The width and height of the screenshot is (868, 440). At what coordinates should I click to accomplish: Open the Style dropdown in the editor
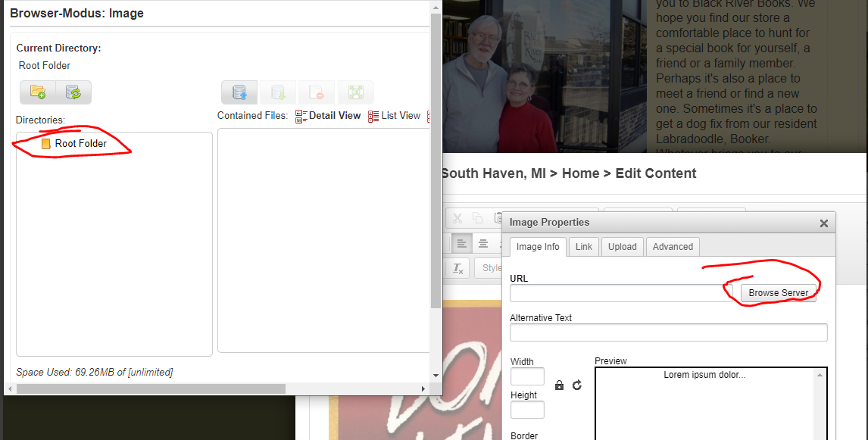click(x=491, y=267)
